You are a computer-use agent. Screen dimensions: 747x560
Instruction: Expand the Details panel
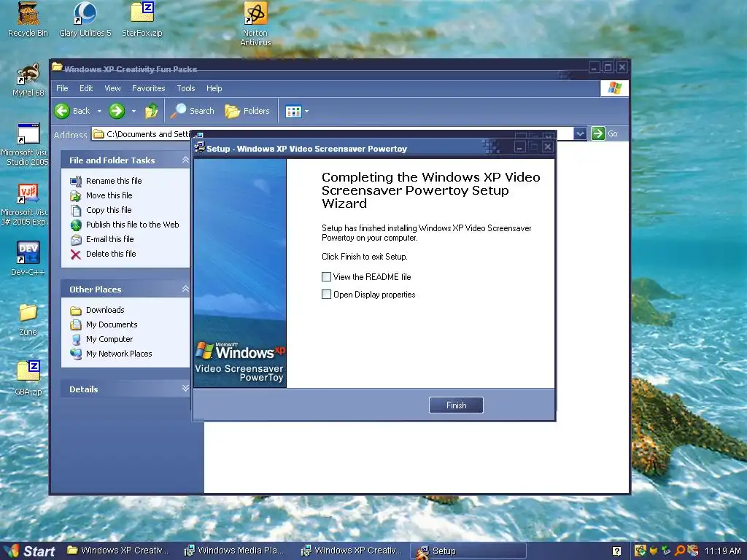(x=185, y=389)
